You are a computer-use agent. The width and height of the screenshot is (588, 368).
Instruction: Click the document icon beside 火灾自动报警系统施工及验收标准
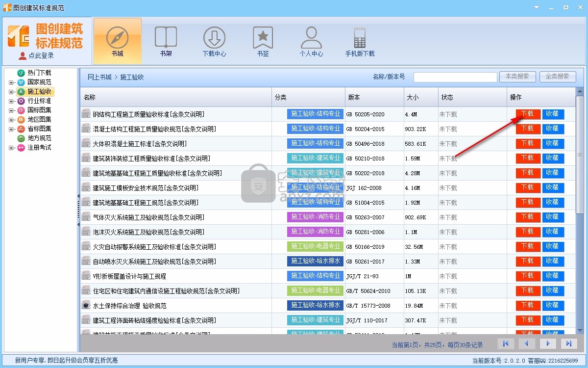point(86,246)
